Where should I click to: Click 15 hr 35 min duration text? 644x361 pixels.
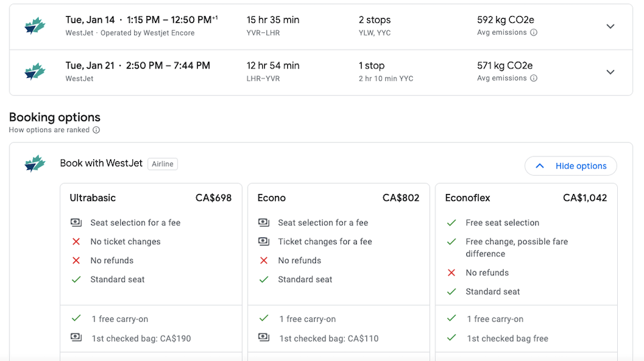click(273, 19)
